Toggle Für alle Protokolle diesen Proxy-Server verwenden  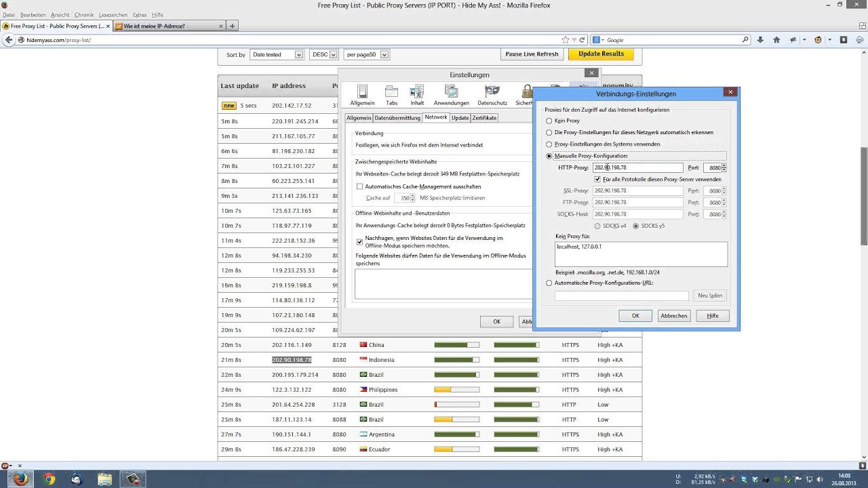(x=597, y=179)
